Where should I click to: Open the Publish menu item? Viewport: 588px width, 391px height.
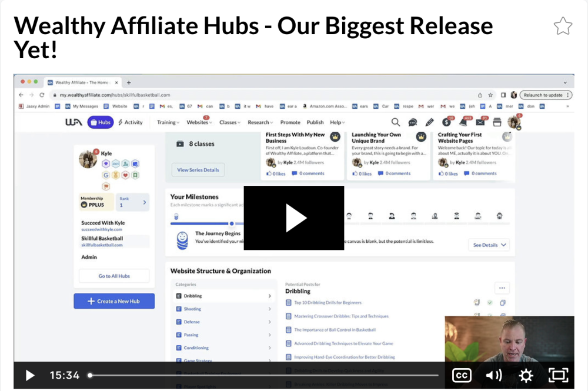coord(315,122)
